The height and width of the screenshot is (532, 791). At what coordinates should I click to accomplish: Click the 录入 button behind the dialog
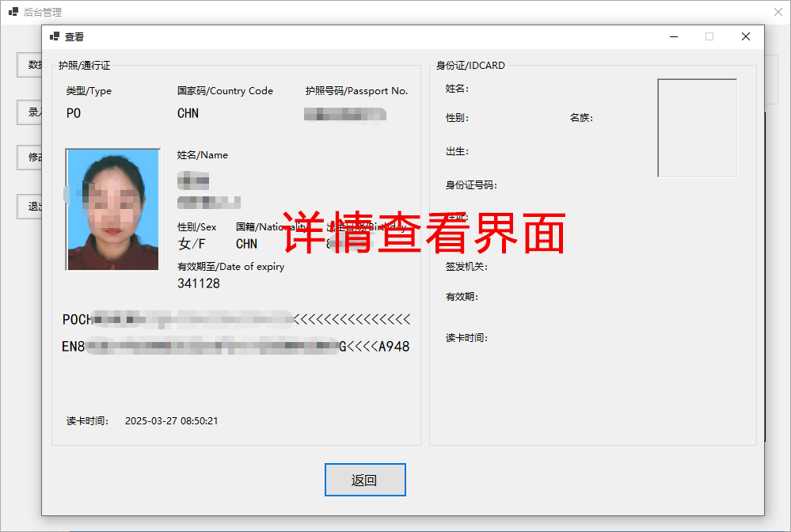pos(30,112)
